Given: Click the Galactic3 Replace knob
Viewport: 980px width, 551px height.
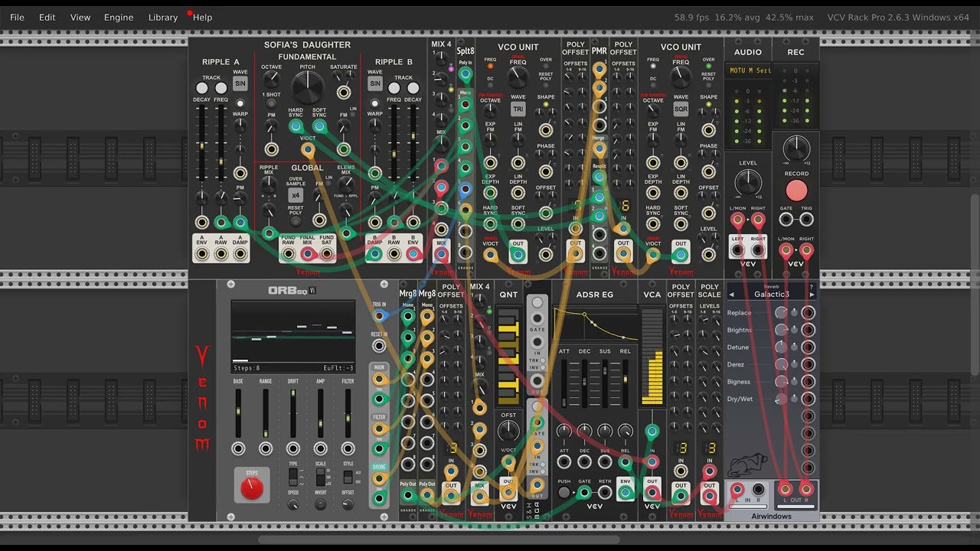Looking at the screenshot, I should 780,313.
